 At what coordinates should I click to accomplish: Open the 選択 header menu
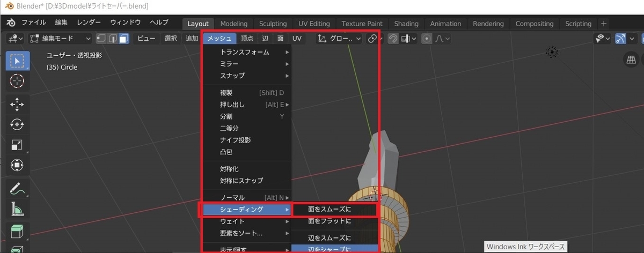click(x=171, y=39)
